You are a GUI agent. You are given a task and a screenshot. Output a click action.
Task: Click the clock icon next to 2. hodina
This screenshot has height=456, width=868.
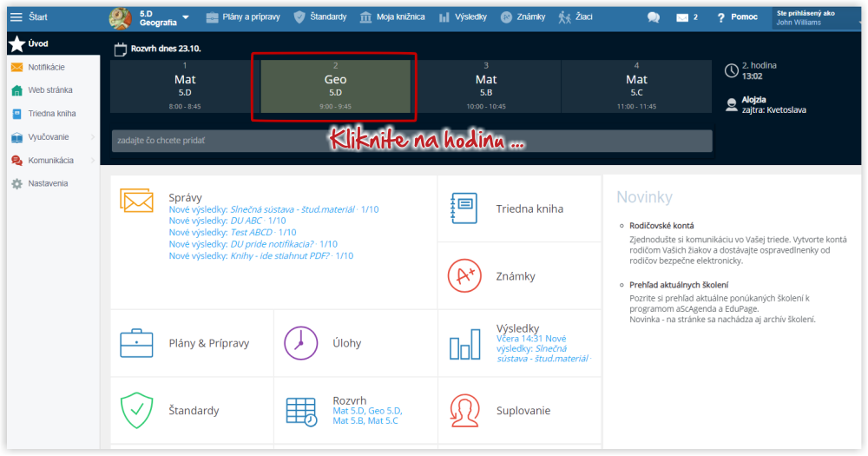point(731,71)
